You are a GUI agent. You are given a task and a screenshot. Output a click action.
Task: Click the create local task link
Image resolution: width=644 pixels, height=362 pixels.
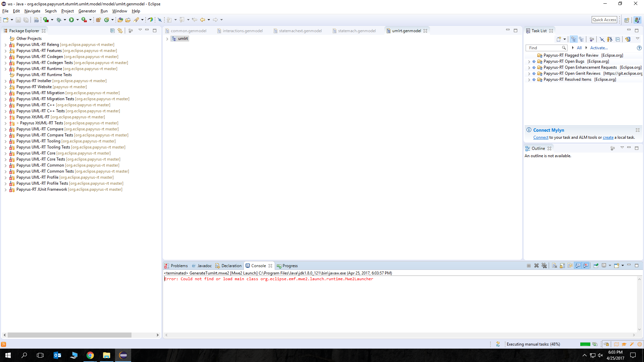tap(608, 137)
